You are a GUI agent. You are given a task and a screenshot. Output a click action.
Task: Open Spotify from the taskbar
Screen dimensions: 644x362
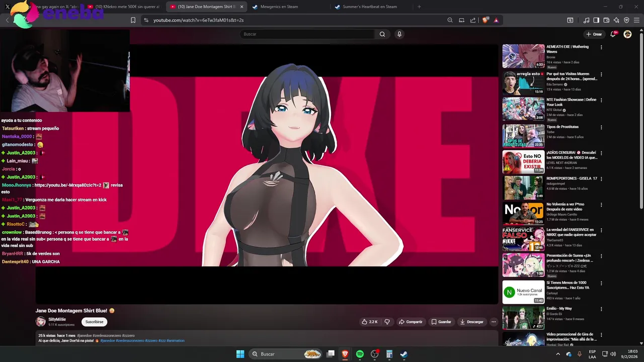[x=360, y=354]
